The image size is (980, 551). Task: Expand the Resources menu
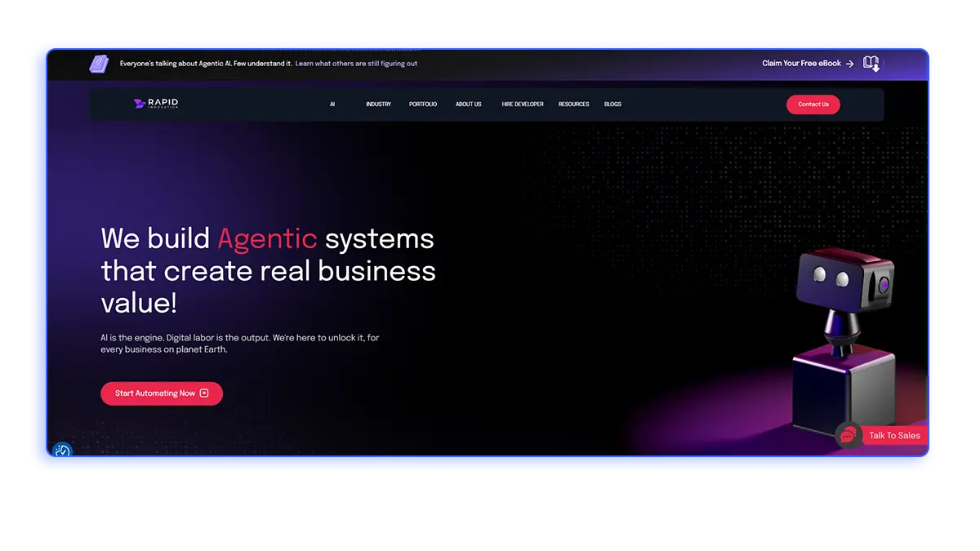pyautogui.click(x=573, y=104)
